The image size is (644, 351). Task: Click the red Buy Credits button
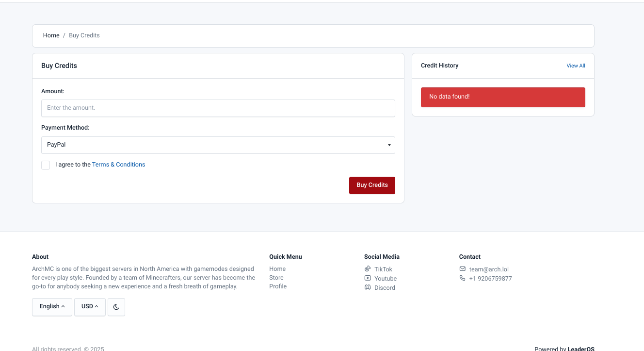pos(372,185)
